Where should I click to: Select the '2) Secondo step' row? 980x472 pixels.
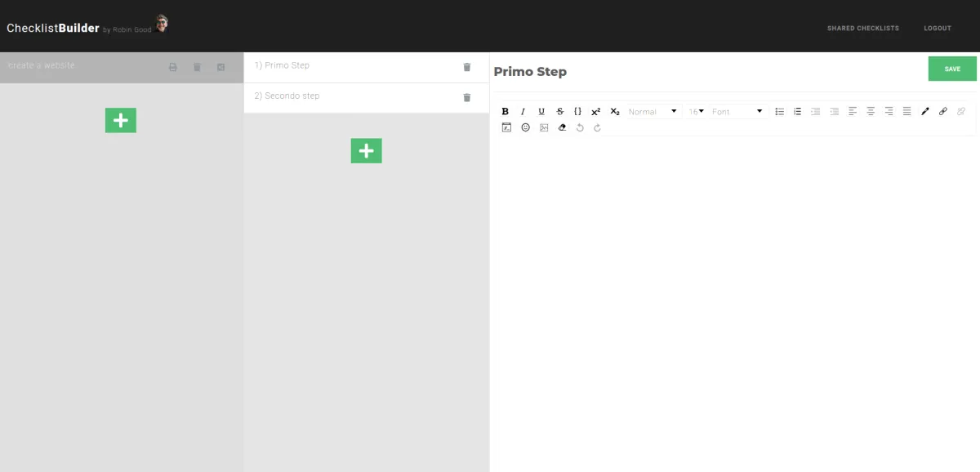point(367,98)
